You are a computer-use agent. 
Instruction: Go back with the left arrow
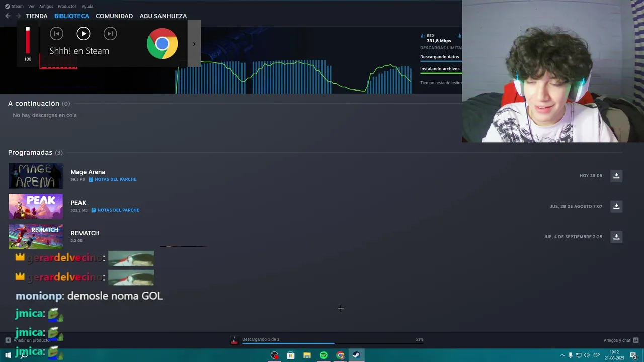point(8,16)
